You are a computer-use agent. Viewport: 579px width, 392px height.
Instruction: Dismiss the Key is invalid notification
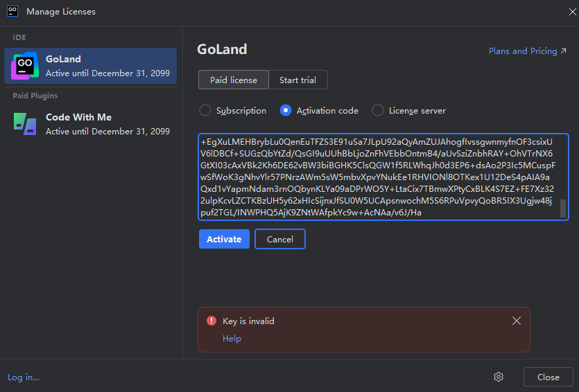(517, 321)
